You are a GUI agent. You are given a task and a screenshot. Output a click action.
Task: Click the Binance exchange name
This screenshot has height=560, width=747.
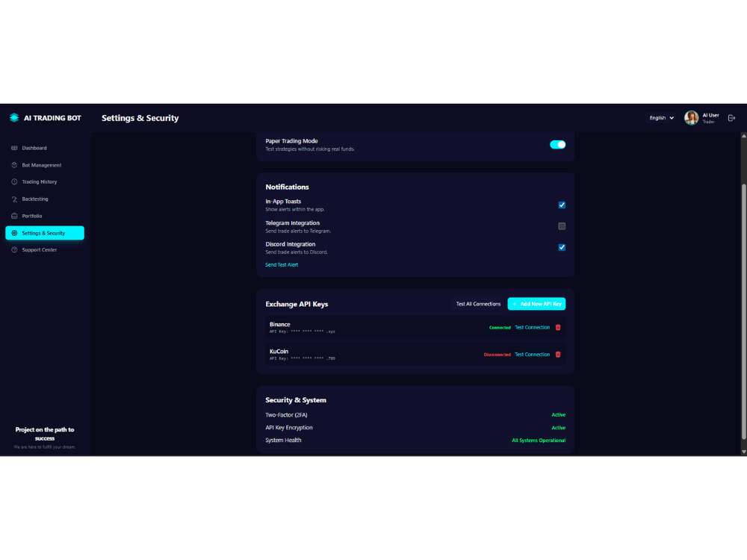pyautogui.click(x=279, y=324)
